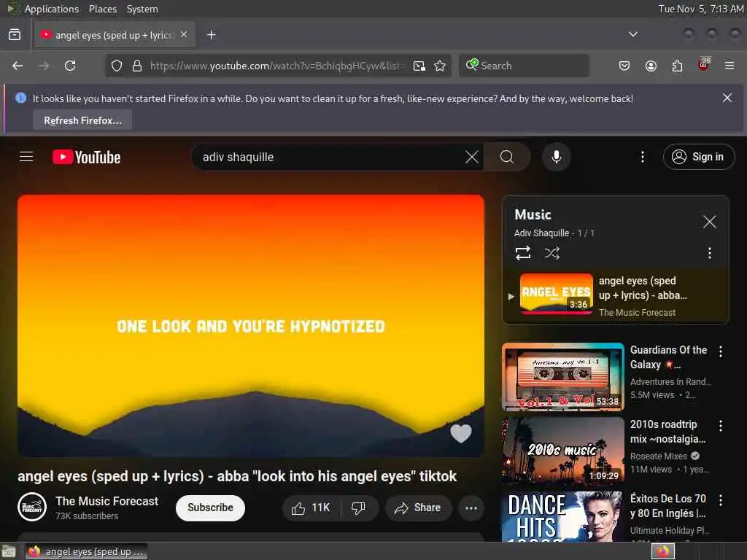Expand the list all tabs dropdown
The image size is (747, 560).
point(632,34)
